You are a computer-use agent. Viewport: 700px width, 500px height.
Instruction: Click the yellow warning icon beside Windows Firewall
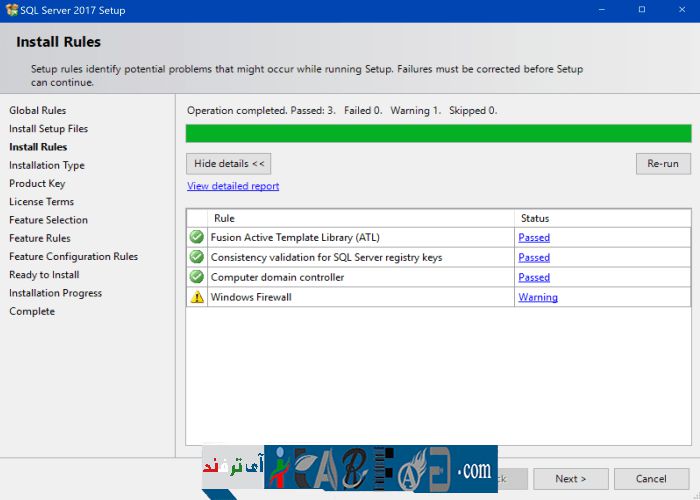click(196, 297)
